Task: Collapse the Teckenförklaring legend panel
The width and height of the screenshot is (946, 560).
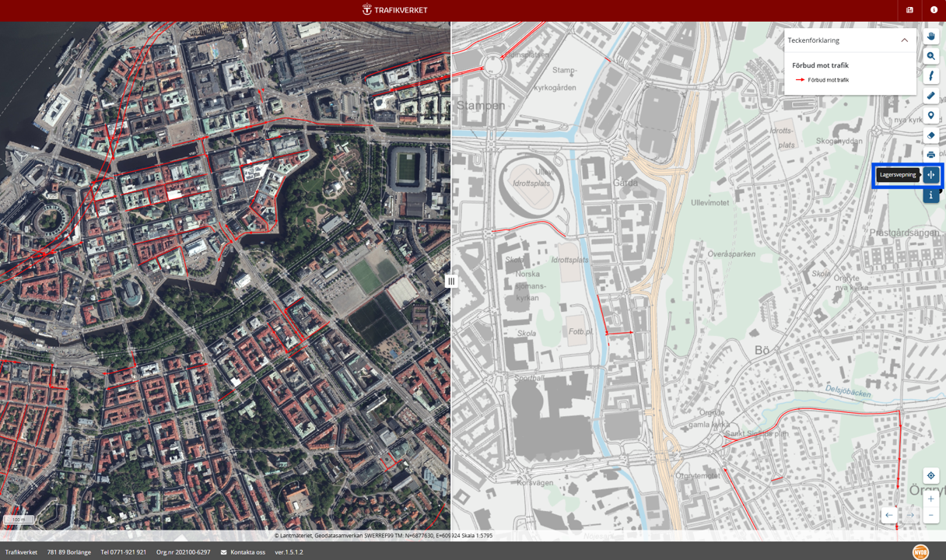Action: pos(904,40)
